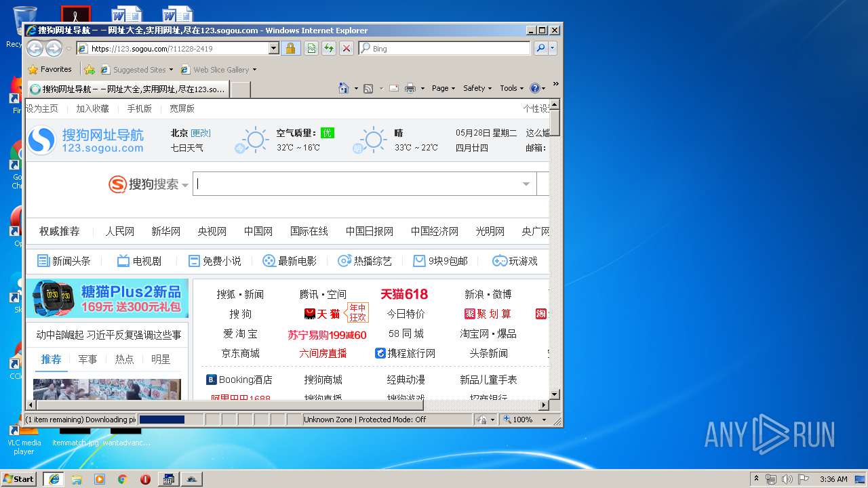Image resolution: width=868 pixels, height=488 pixels.
Task: Open the Tools menu
Action: [x=512, y=88]
